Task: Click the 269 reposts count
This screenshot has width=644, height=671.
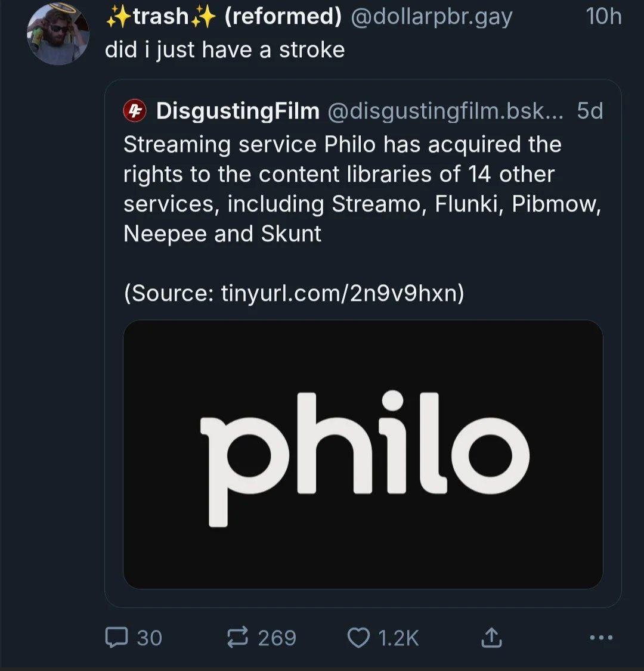Action: pyautogui.click(x=277, y=638)
